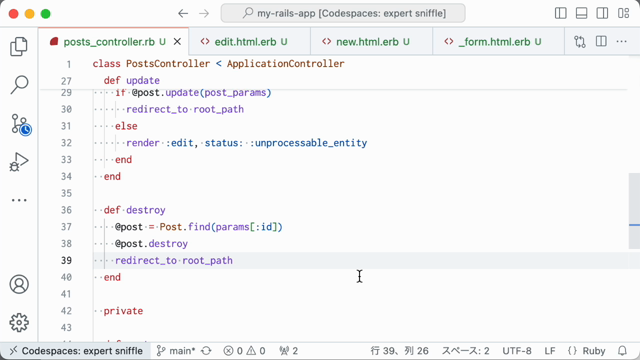Toggle the secondary side bar layout
The width and height of the screenshot is (640, 360).
602,13
